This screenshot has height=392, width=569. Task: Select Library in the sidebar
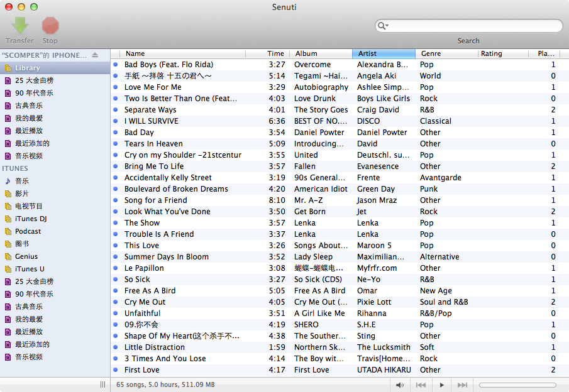[x=55, y=68]
